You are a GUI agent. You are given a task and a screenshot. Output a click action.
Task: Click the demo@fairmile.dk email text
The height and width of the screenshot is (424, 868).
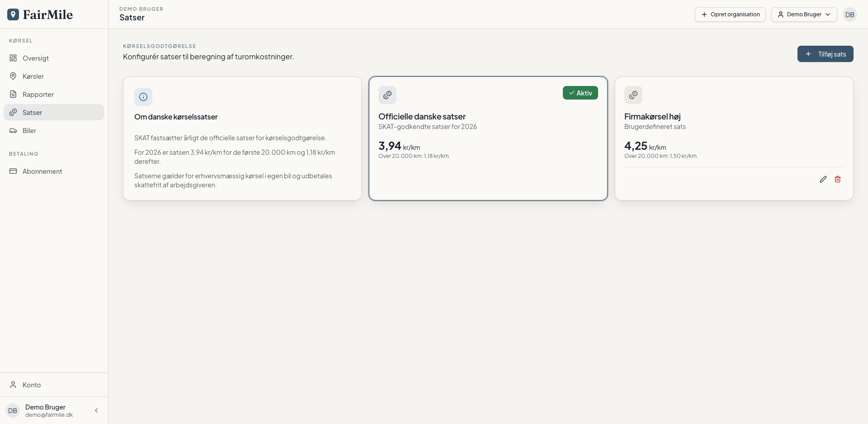pos(49,415)
